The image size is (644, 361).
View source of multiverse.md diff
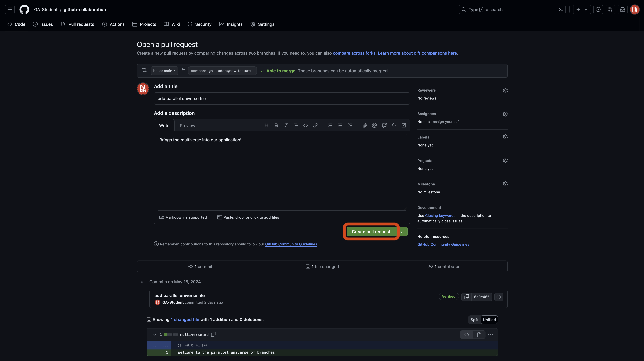(x=466, y=335)
